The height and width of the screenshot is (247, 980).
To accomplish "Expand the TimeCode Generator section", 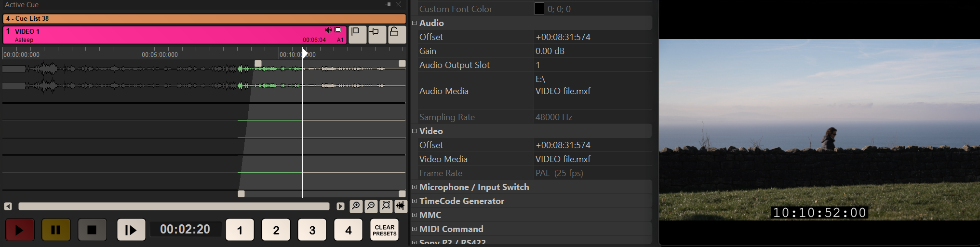I will point(414,201).
